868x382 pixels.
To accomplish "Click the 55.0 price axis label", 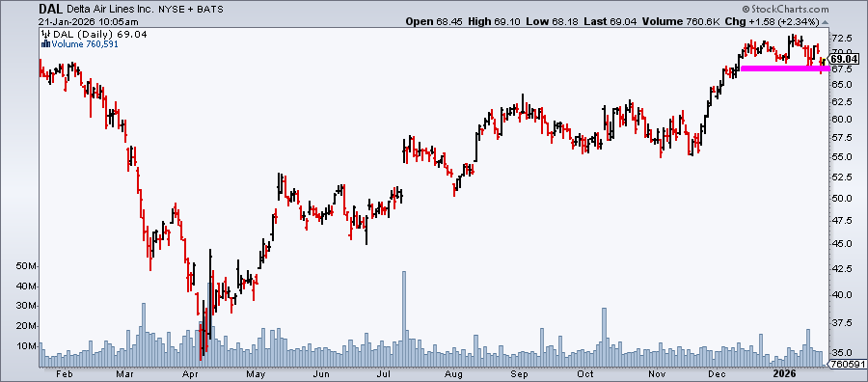I will [x=841, y=157].
